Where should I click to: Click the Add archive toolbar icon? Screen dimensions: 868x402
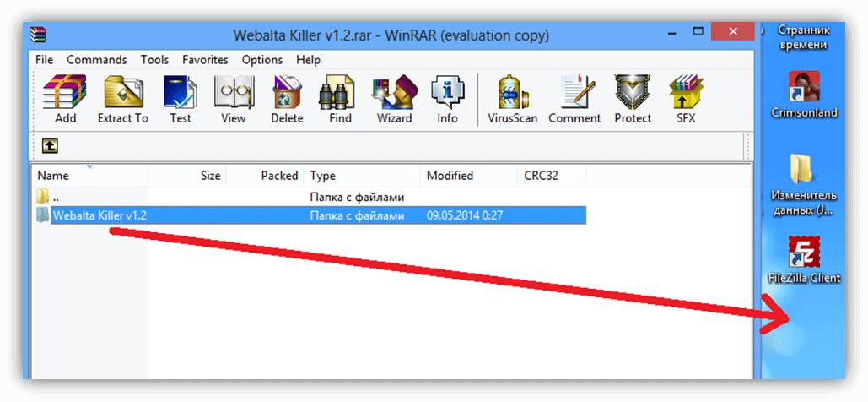65,100
